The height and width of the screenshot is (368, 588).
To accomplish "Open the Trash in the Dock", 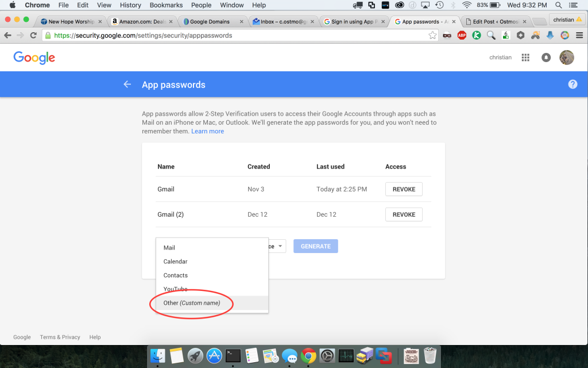I will (x=430, y=355).
